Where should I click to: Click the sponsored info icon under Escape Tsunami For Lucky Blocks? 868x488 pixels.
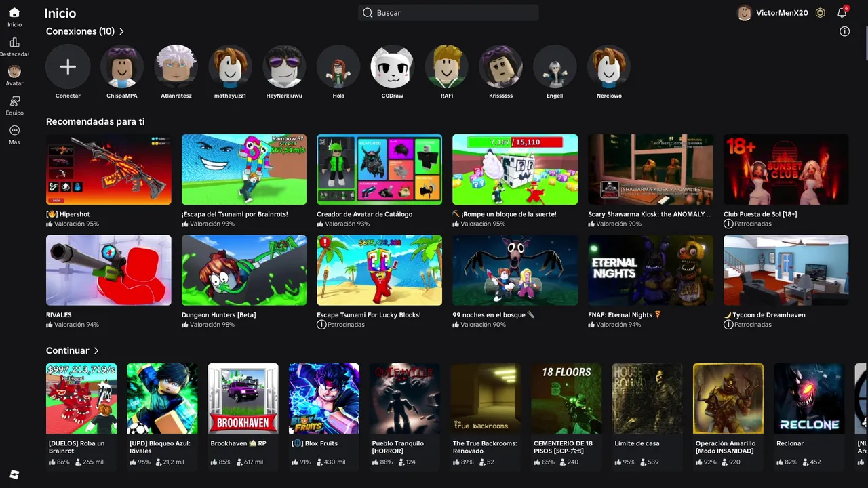pyautogui.click(x=321, y=325)
